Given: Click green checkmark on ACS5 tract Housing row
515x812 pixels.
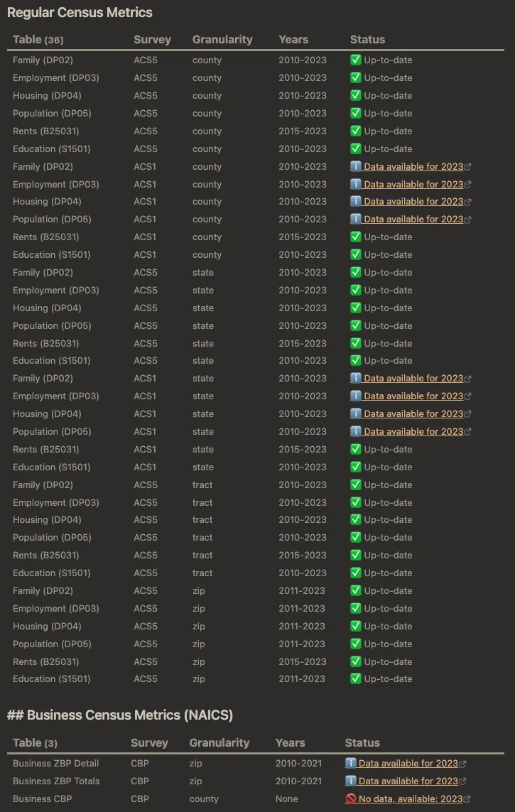Looking at the screenshot, I should (356, 520).
